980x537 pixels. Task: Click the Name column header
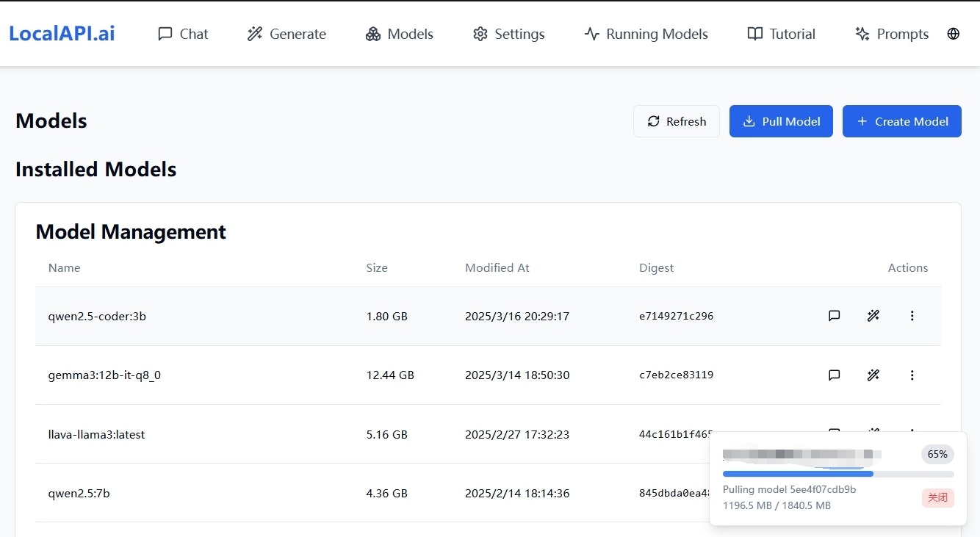coord(65,267)
